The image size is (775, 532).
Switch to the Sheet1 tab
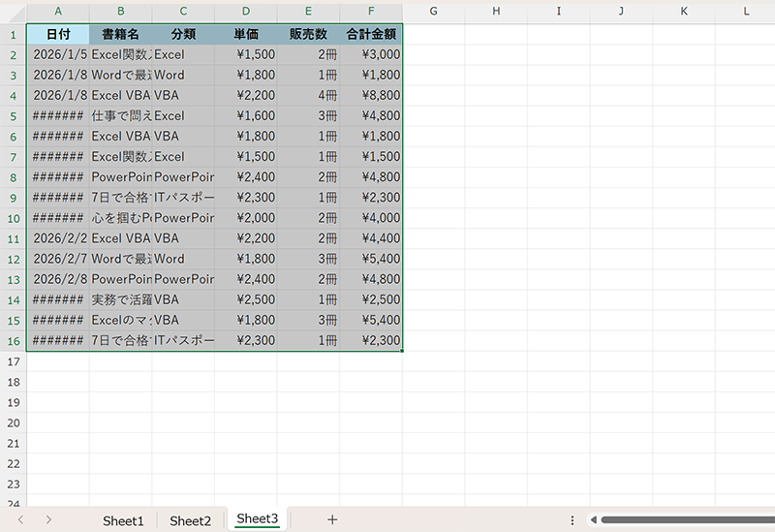123,520
